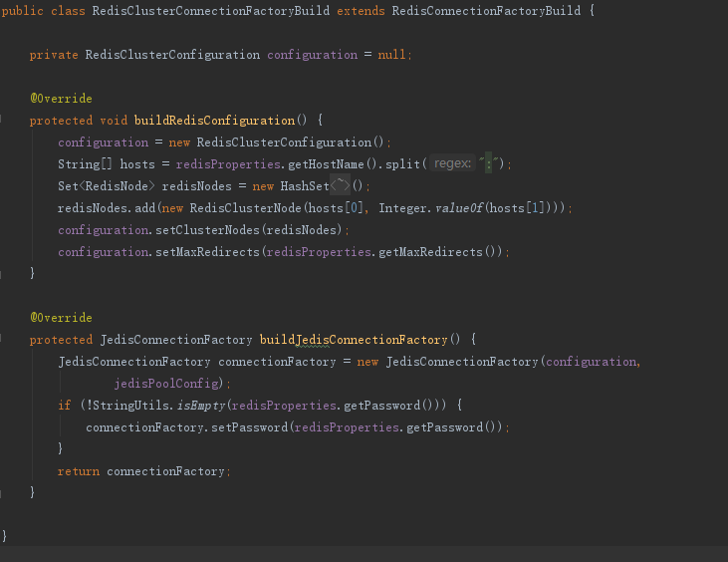This screenshot has height=562, width=728.
Task: Click the JedisConnectionFactory constructor call after new
Action: tap(462, 362)
